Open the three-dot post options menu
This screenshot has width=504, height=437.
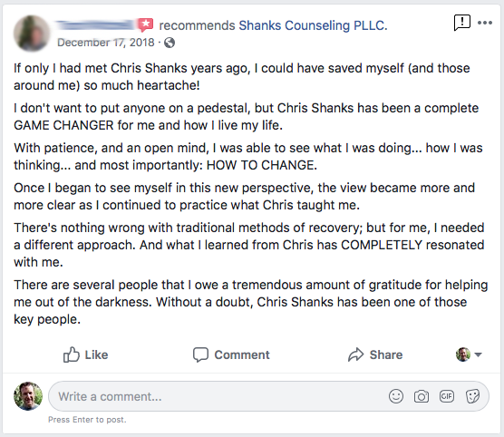(485, 23)
